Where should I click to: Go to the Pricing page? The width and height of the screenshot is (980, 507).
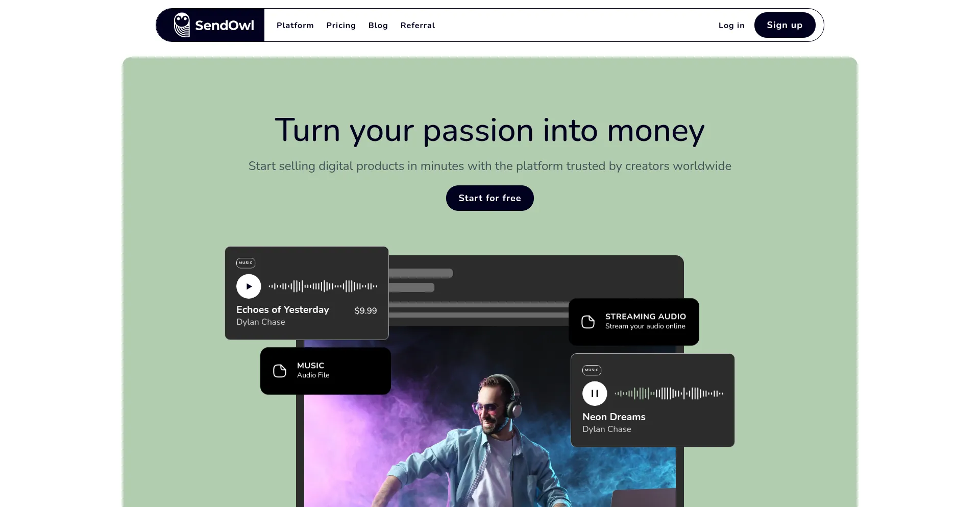(341, 26)
